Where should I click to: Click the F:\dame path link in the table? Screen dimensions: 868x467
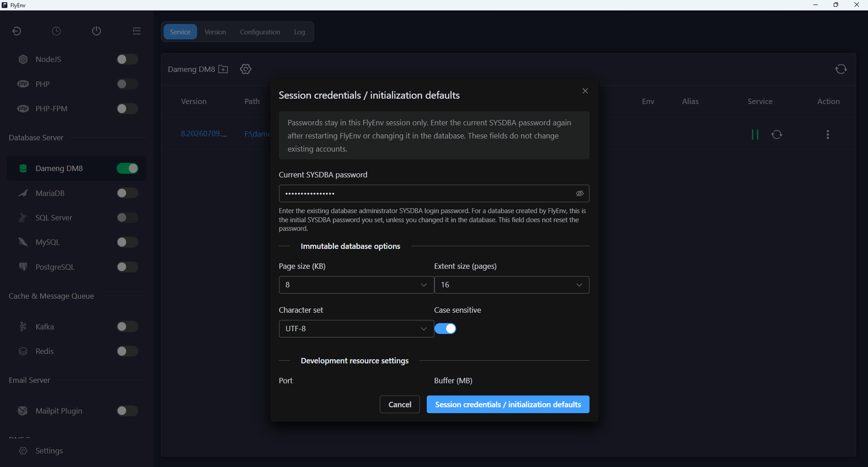(257, 134)
